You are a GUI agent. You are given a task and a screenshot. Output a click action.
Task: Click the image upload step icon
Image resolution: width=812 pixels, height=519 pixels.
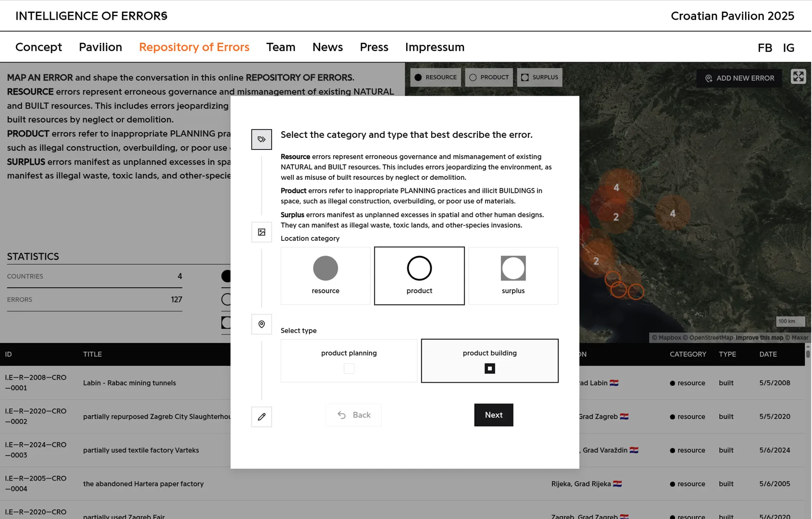point(262,232)
